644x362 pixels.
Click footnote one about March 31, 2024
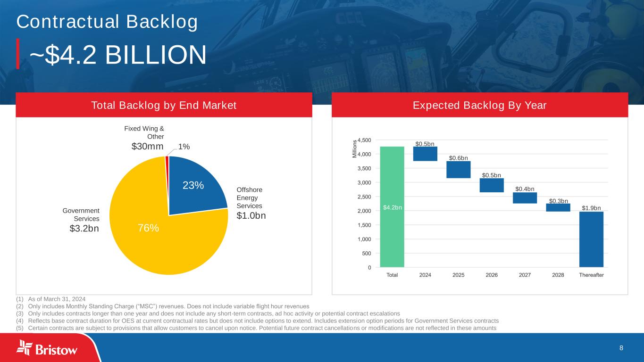coord(57,299)
